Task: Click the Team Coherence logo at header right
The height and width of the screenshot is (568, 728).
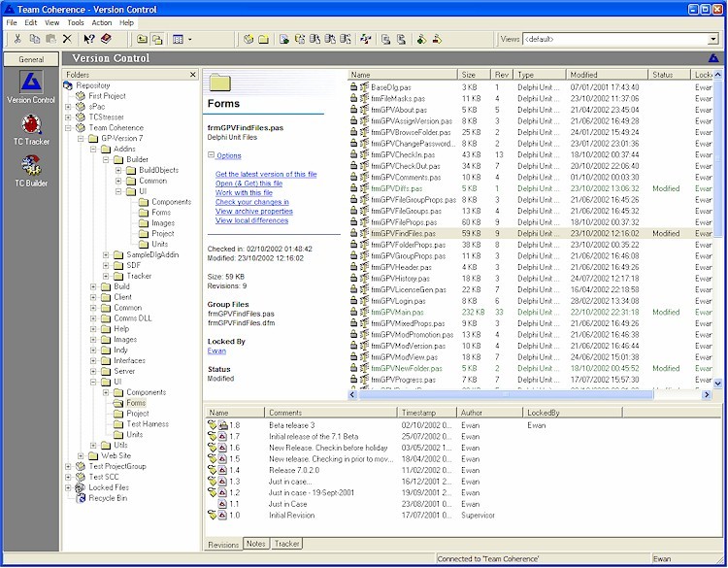Action: pos(713,58)
